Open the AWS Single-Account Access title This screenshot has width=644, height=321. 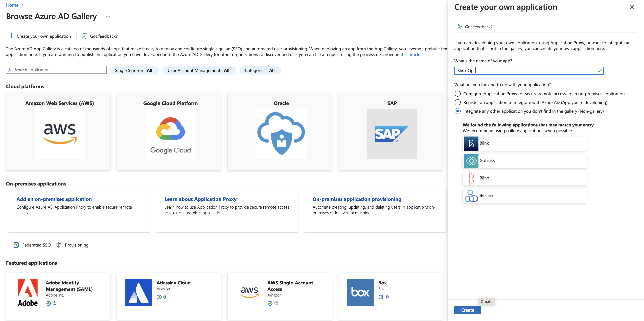coord(290,286)
